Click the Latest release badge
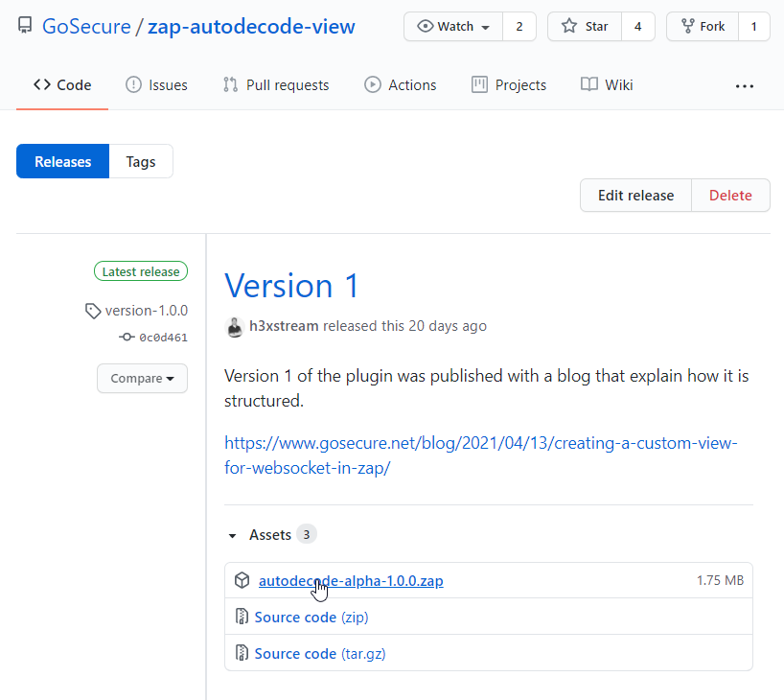This screenshot has width=784, height=700. [x=141, y=271]
